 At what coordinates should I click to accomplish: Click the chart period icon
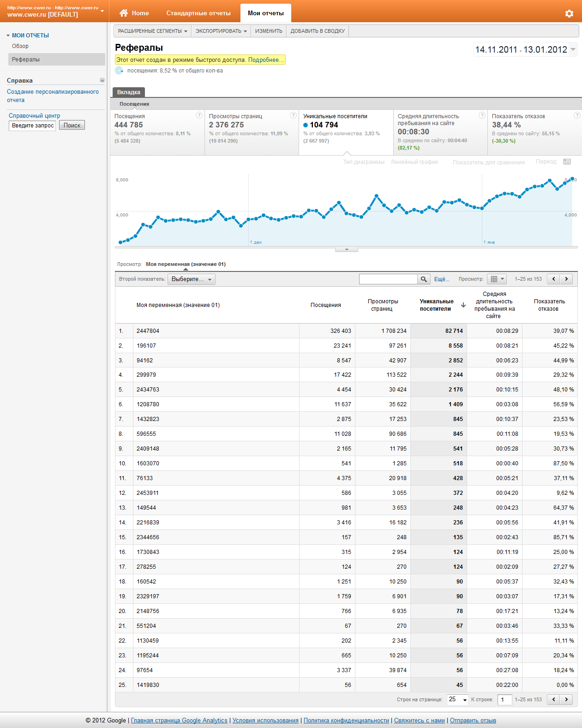[x=567, y=162]
